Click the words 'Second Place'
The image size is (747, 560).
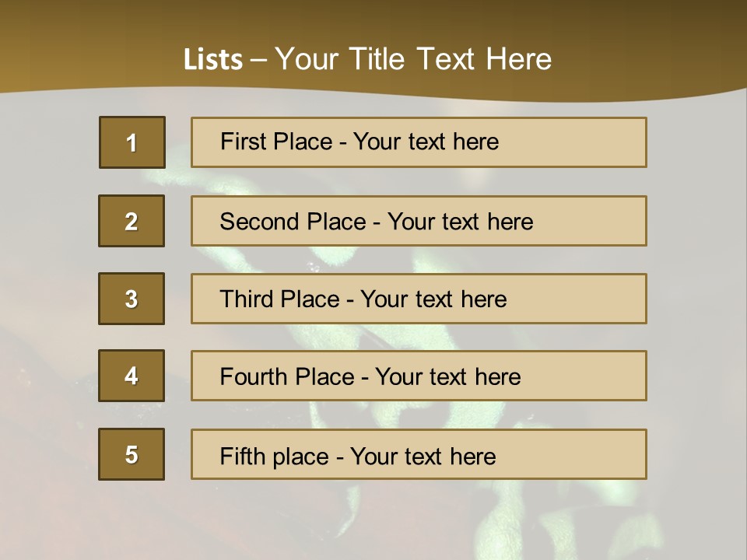(x=292, y=222)
